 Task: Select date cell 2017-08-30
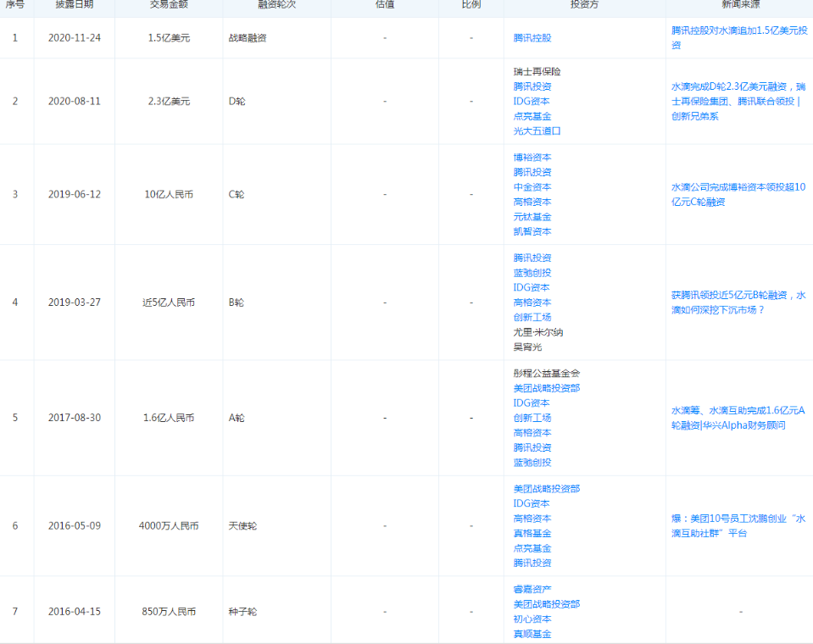tap(74, 418)
